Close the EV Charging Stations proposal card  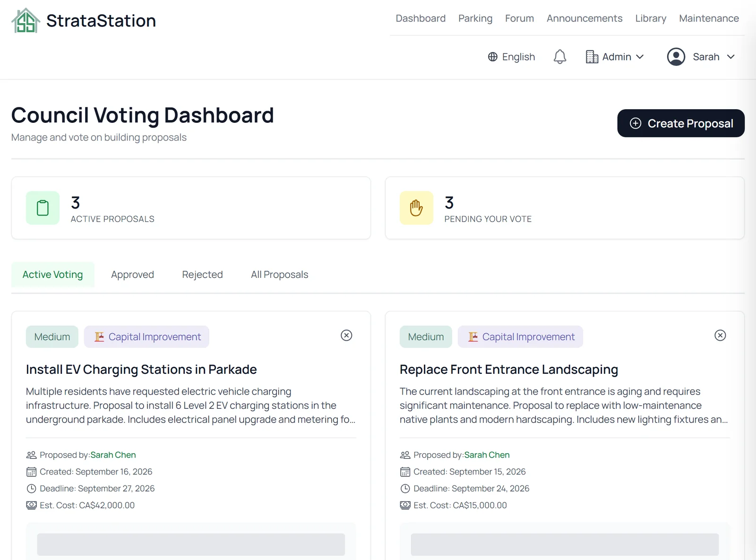pyautogui.click(x=346, y=336)
